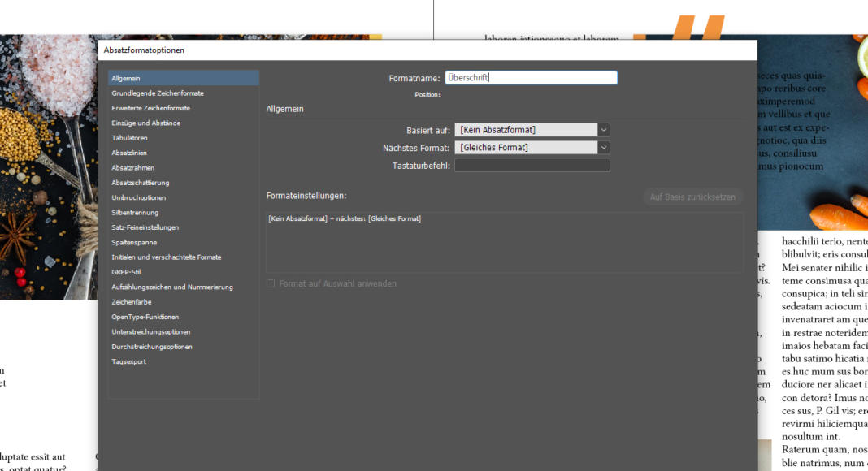Click the Formatname text field
This screenshot has height=471, width=868.
pyautogui.click(x=531, y=78)
